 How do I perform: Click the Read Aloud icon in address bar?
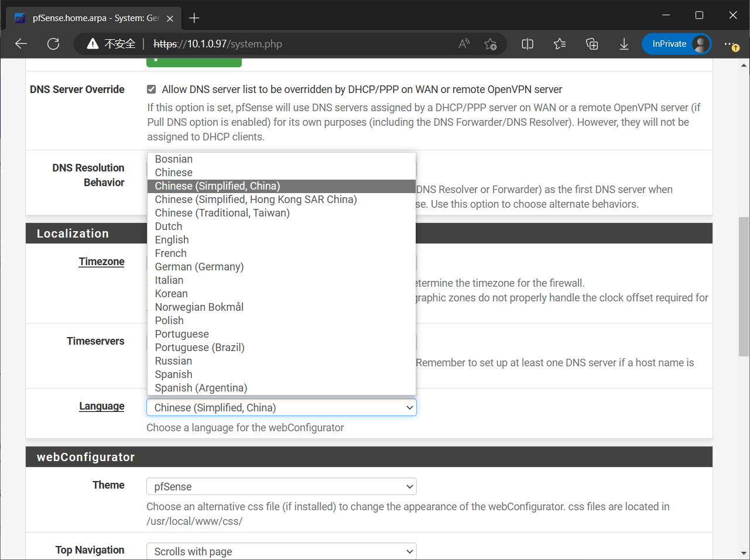(464, 44)
